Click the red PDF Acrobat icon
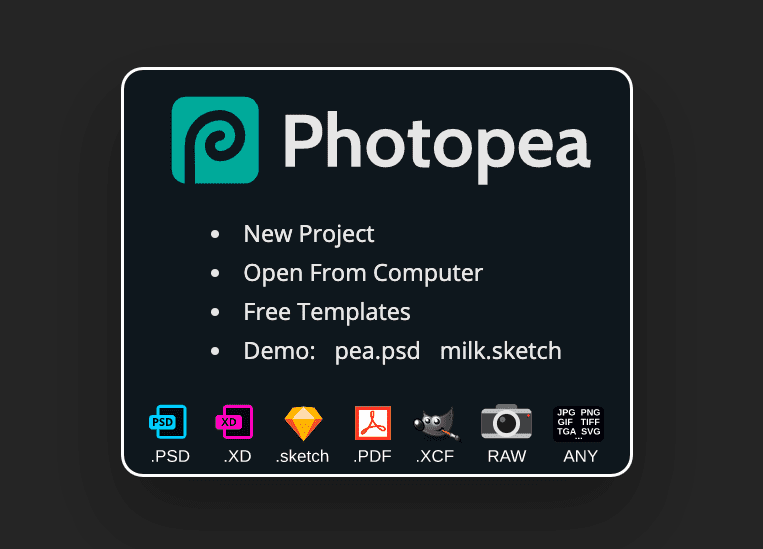The width and height of the screenshot is (763, 549). 373,423
